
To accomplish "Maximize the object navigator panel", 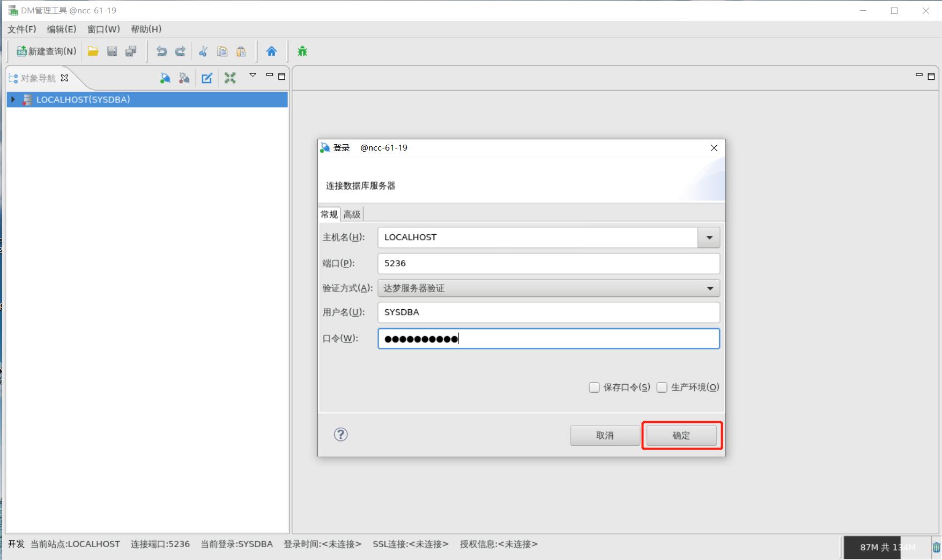I will [x=281, y=77].
